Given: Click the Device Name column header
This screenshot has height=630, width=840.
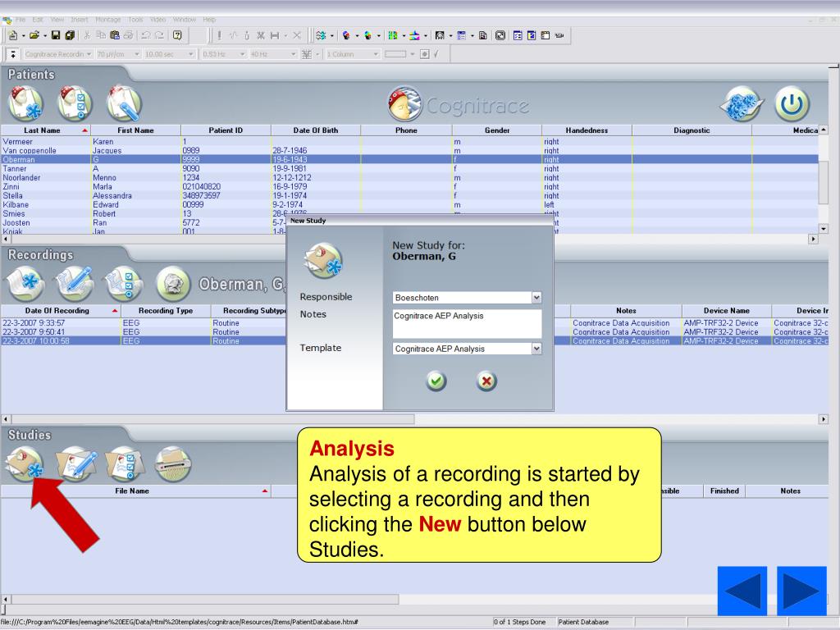Looking at the screenshot, I should (727, 311).
